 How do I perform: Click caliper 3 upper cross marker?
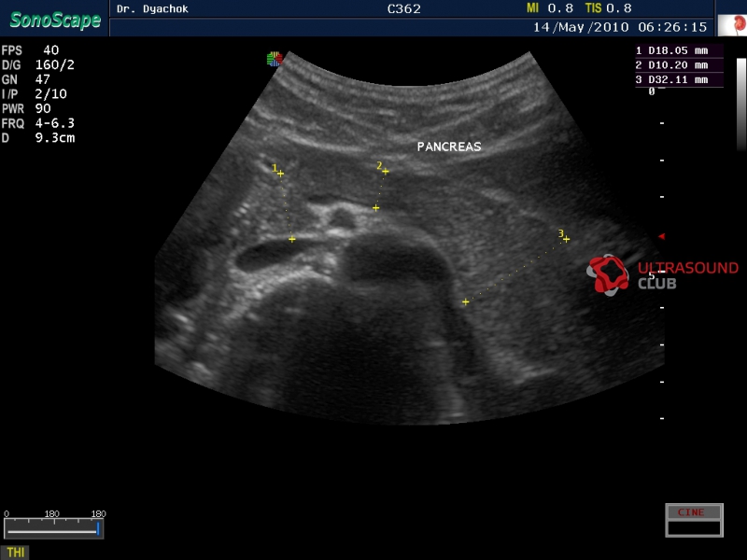[x=566, y=239]
